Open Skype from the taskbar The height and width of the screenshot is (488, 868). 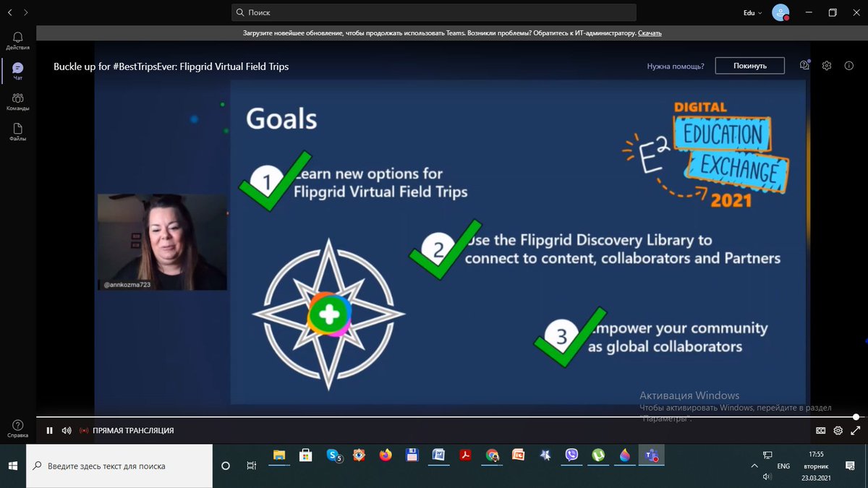(x=333, y=455)
